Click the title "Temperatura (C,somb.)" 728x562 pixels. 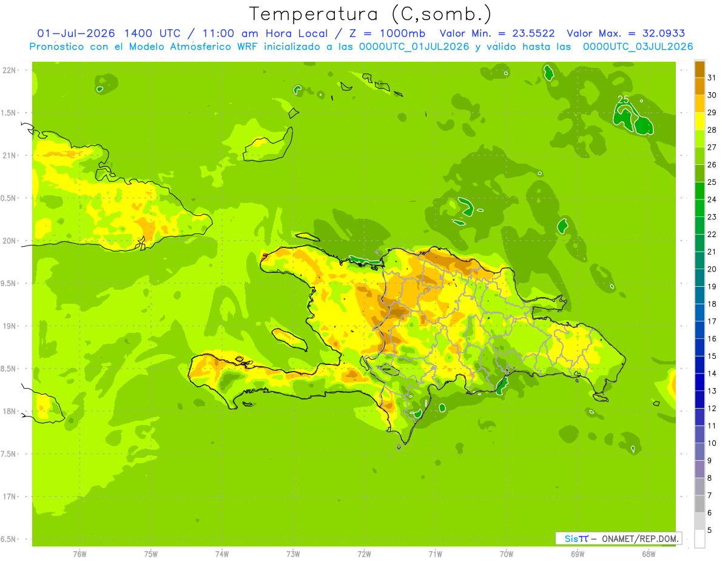coord(371,14)
